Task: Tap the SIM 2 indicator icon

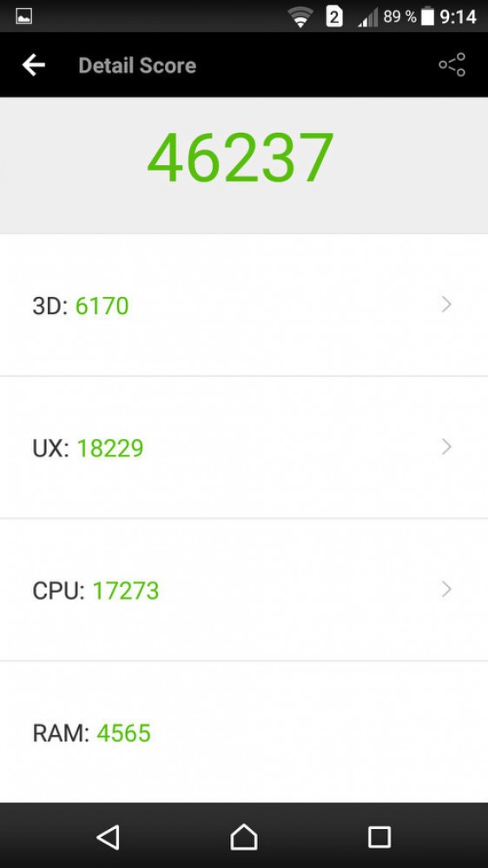Action: pos(334,17)
